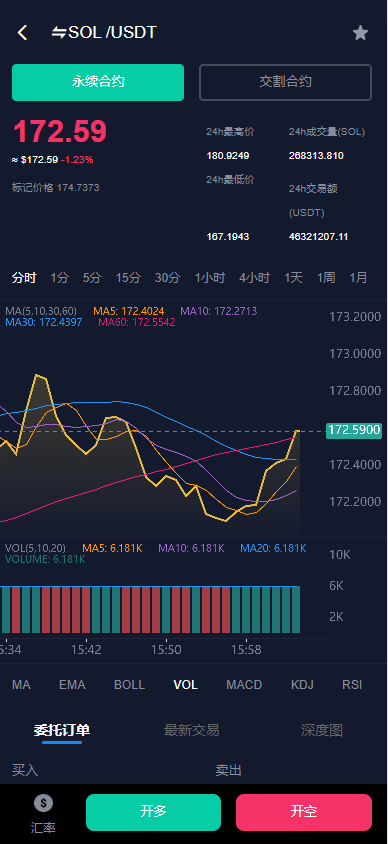Click the VOL(5,10,20) settings label
This screenshot has height=844, width=388.
pos(36,548)
